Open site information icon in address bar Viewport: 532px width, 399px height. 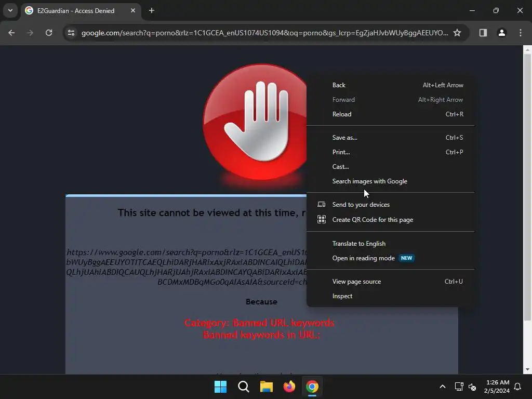(71, 33)
